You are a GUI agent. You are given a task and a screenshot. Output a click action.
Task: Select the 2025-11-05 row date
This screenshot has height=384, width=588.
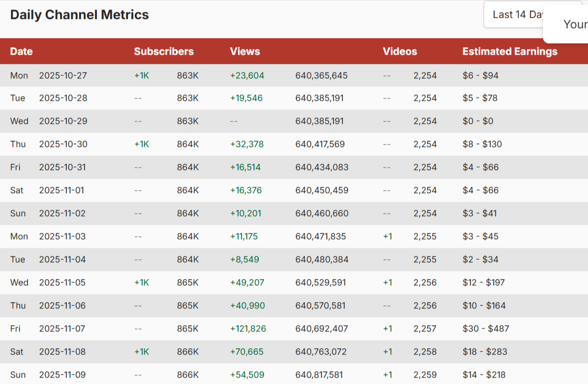tap(63, 283)
